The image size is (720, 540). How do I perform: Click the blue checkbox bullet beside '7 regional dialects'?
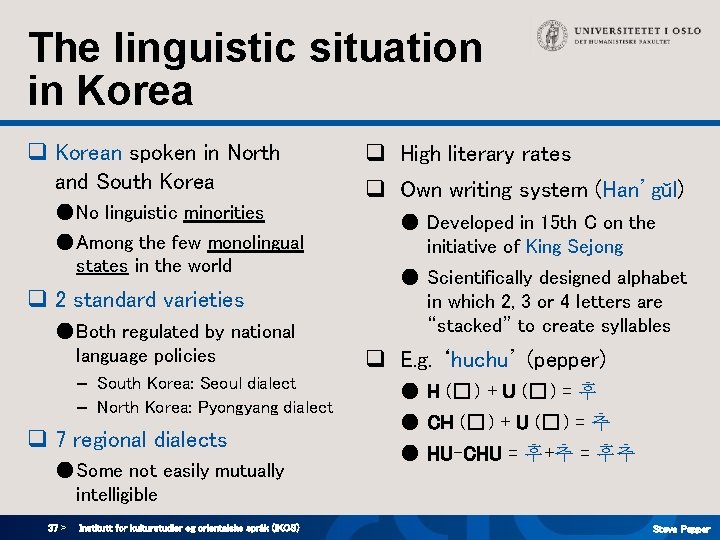pyautogui.click(x=37, y=438)
